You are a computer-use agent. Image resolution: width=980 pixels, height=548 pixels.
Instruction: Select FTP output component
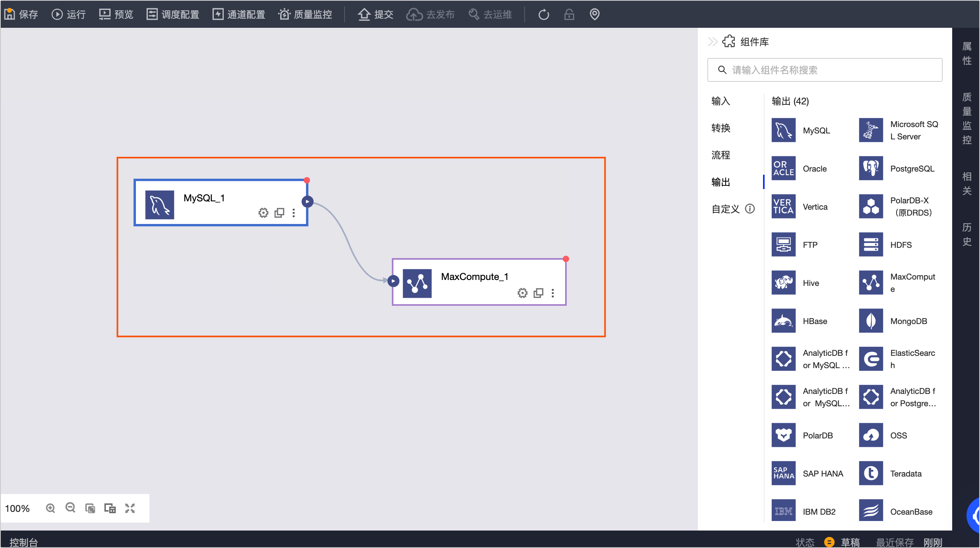794,245
